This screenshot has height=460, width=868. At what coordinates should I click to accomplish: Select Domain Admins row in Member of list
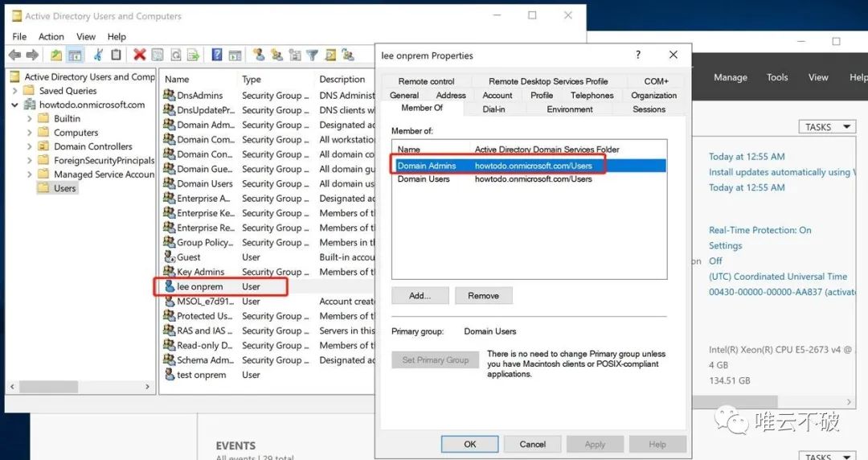pos(529,165)
